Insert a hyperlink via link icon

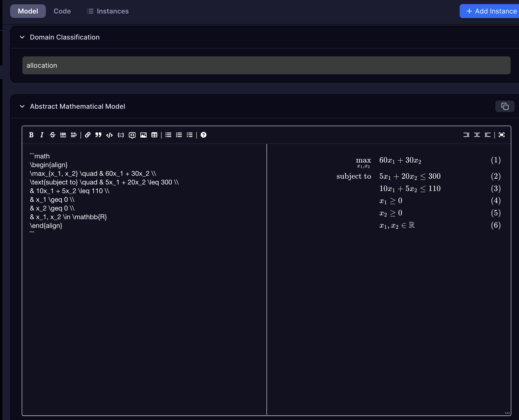pos(88,135)
